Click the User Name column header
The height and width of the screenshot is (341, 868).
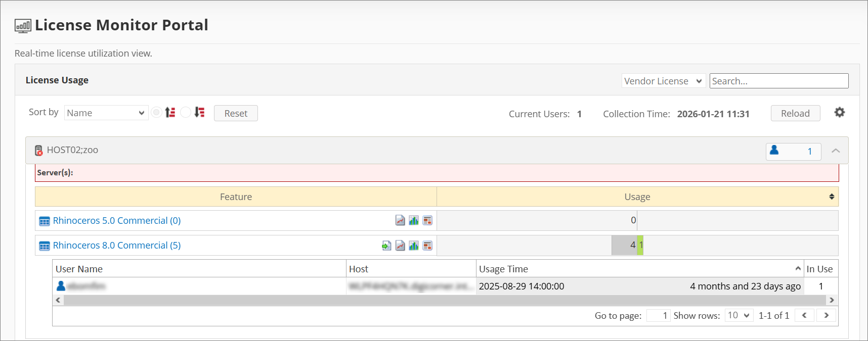(x=199, y=269)
